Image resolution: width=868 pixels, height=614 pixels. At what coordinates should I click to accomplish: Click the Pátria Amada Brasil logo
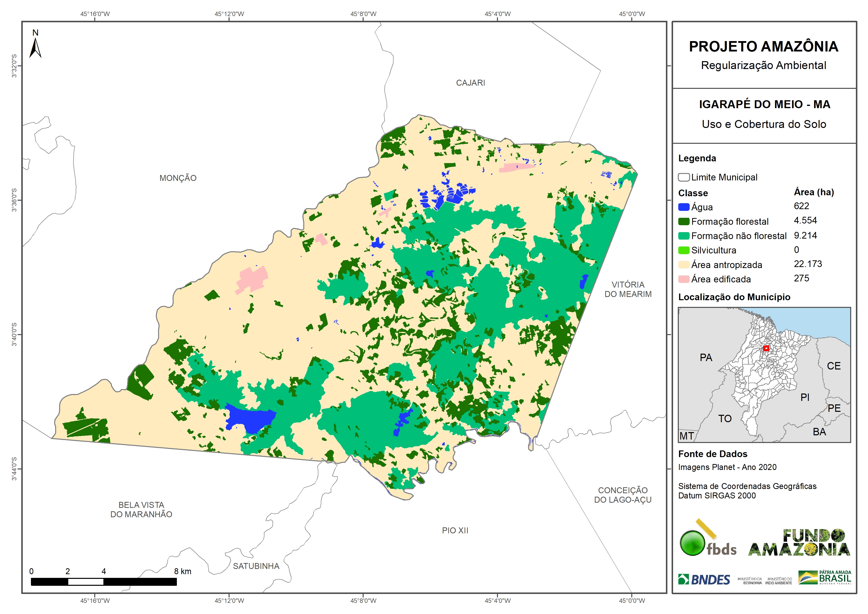[x=825, y=577]
